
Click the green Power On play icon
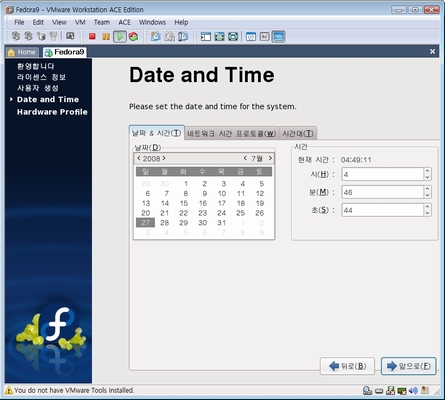(120, 36)
